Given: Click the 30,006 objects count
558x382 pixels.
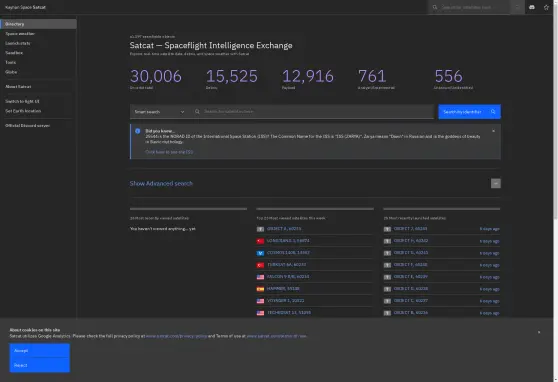Looking at the screenshot, I should pyautogui.click(x=156, y=76).
